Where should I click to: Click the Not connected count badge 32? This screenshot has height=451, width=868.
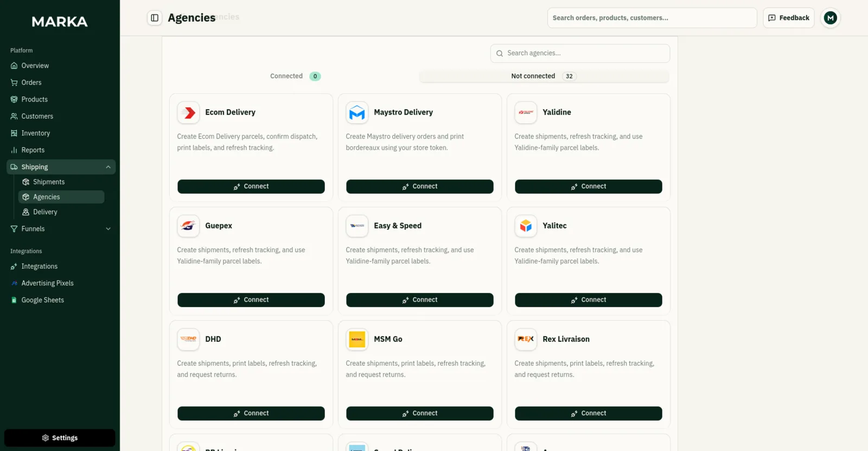click(569, 77)
